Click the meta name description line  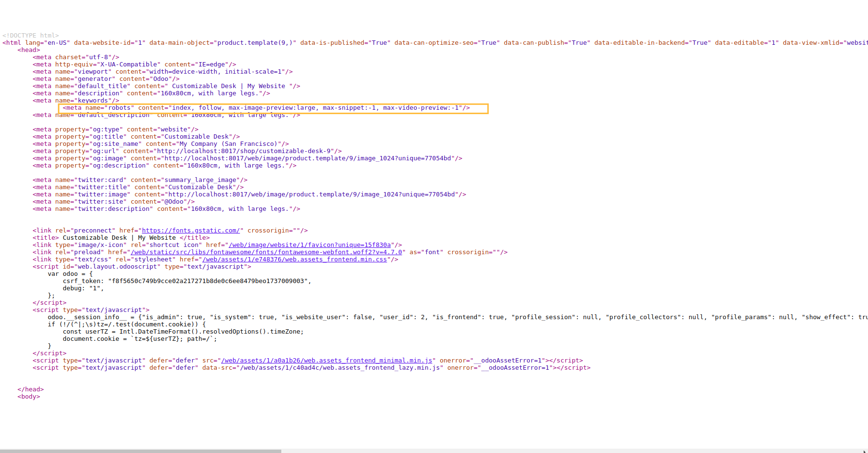point(151,93)
